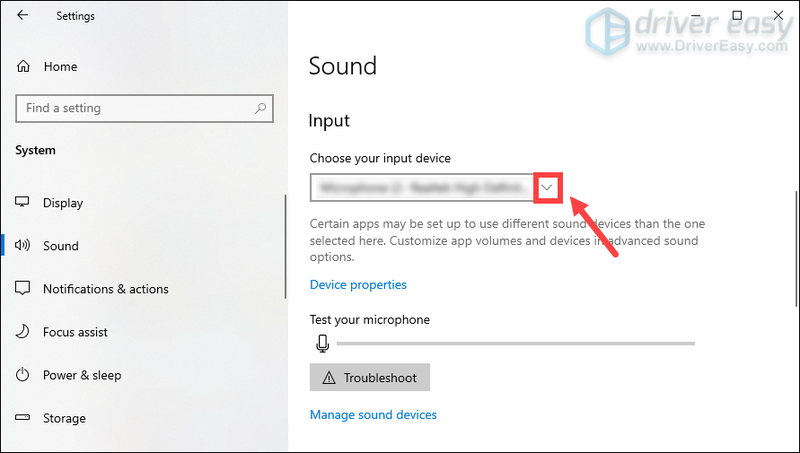Image resolution: width=800 pixels, height=453 pixels.
Task: Click the Sound speaker icon
Action: tap(23, 246)
